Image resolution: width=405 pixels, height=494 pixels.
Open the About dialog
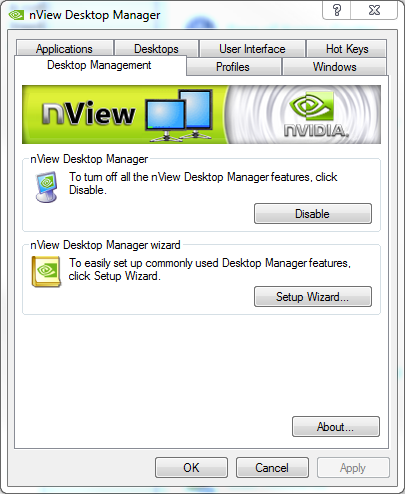point(336,426)
